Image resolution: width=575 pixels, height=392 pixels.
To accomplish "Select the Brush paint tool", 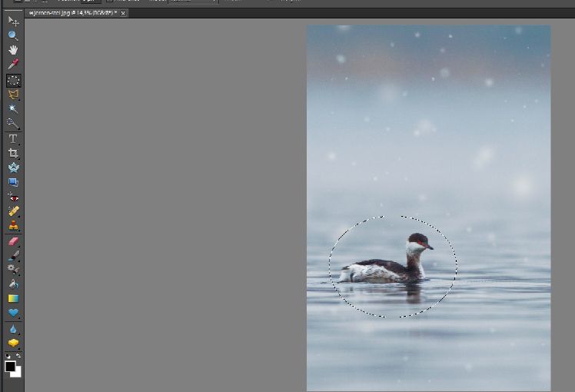I will click(13, 256).
